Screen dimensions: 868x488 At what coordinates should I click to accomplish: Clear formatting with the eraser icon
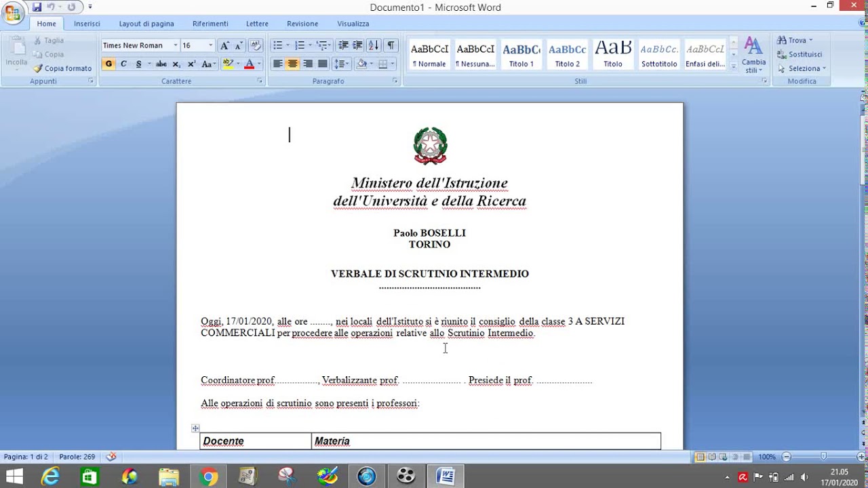256,45
